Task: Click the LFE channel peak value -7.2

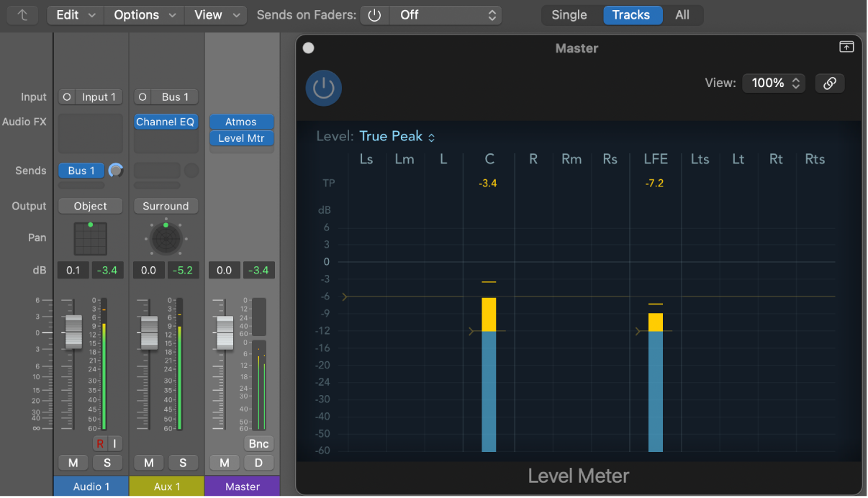Action: [654, 184]
